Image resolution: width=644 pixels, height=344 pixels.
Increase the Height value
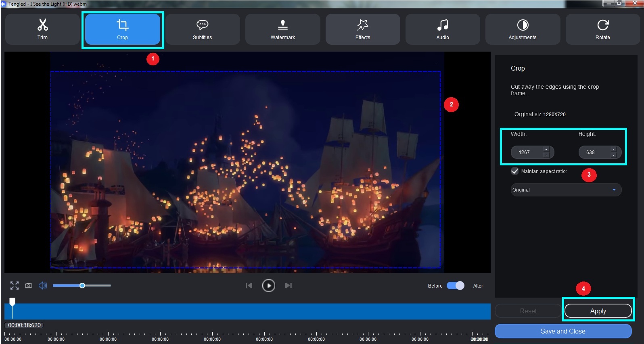pos(613,149)
